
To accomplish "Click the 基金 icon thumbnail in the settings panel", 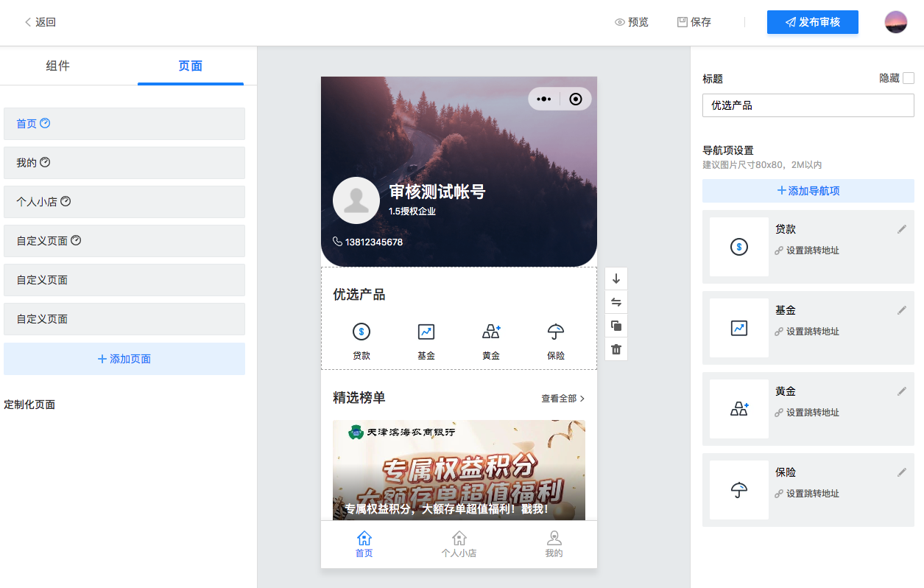I will 739,328.
